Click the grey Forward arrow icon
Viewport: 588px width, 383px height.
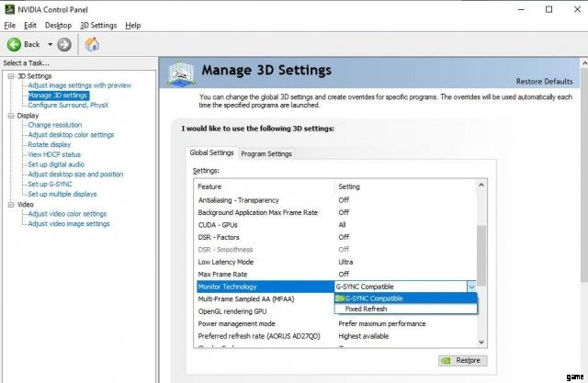click(64, 45)
